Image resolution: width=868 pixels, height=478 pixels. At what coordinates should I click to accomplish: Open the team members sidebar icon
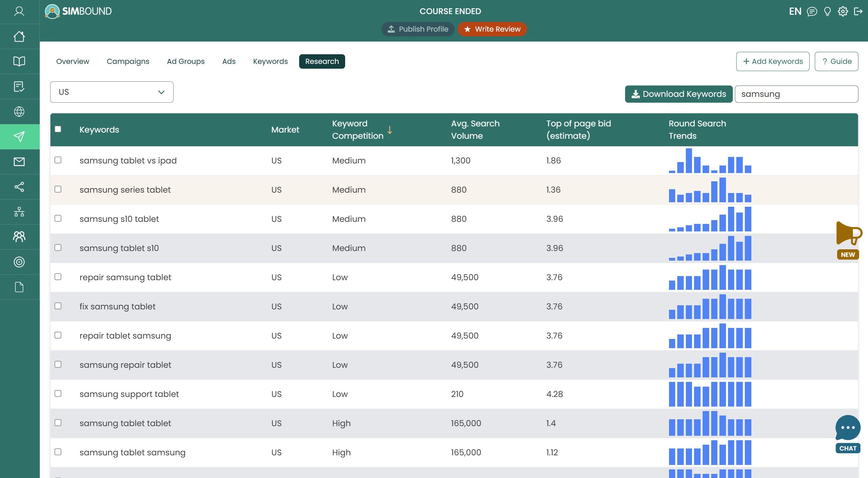point(19,237)
